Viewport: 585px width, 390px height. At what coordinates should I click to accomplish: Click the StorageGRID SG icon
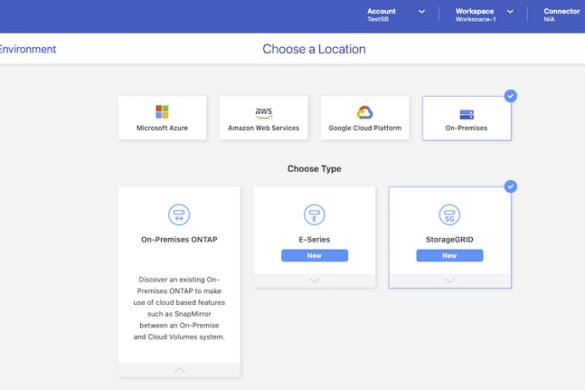449,215
